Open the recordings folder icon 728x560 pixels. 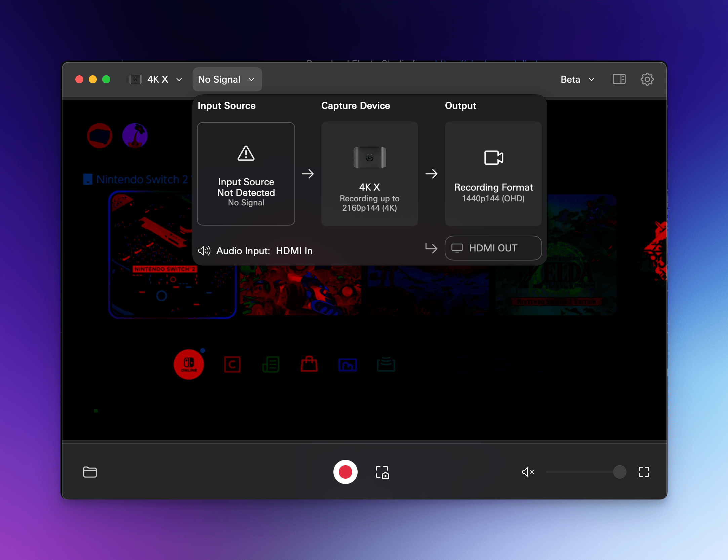[90, 472]
